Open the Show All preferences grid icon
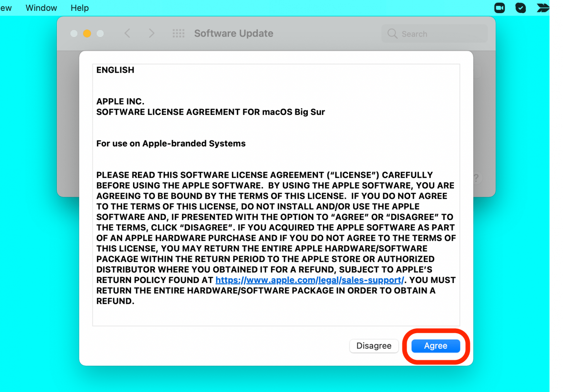Viewport: 563px width, 392px height. (x=179, y=33)
